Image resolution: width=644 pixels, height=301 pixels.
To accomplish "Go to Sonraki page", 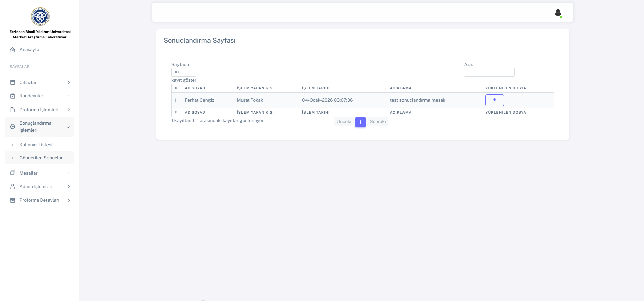I will [377, 122].
